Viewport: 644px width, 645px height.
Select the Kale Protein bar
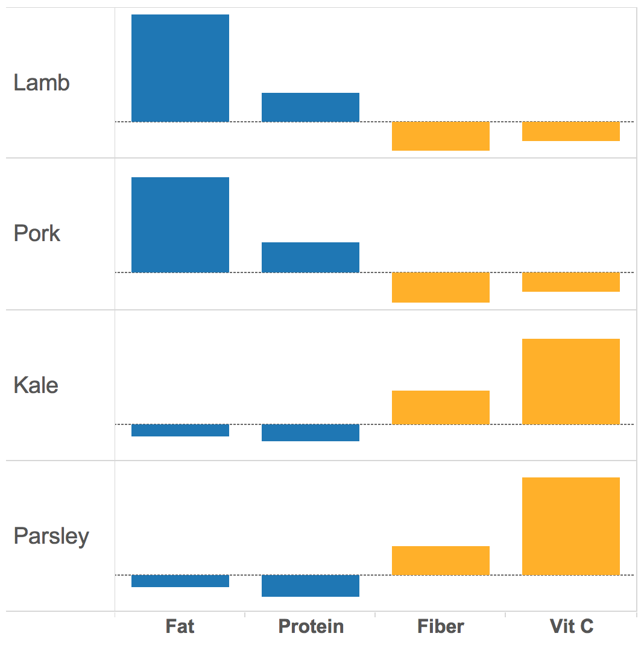[x=310, y=433]
